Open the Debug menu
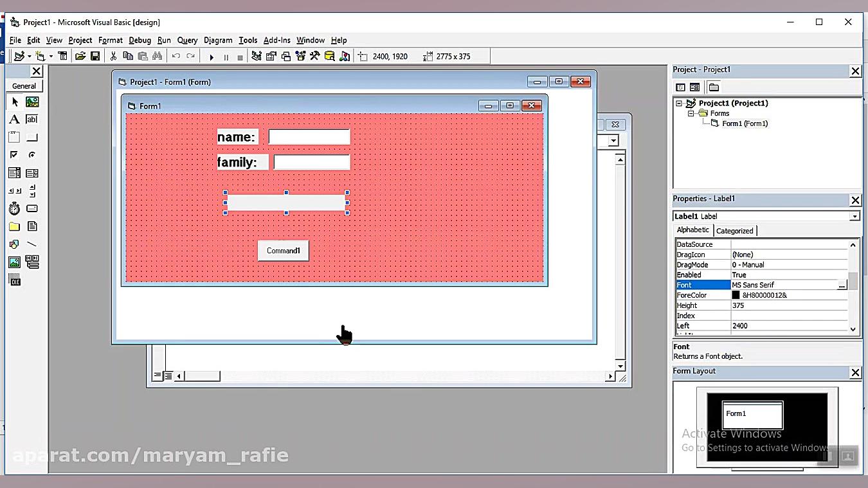 pyautogui.click(x=140, y=40)
